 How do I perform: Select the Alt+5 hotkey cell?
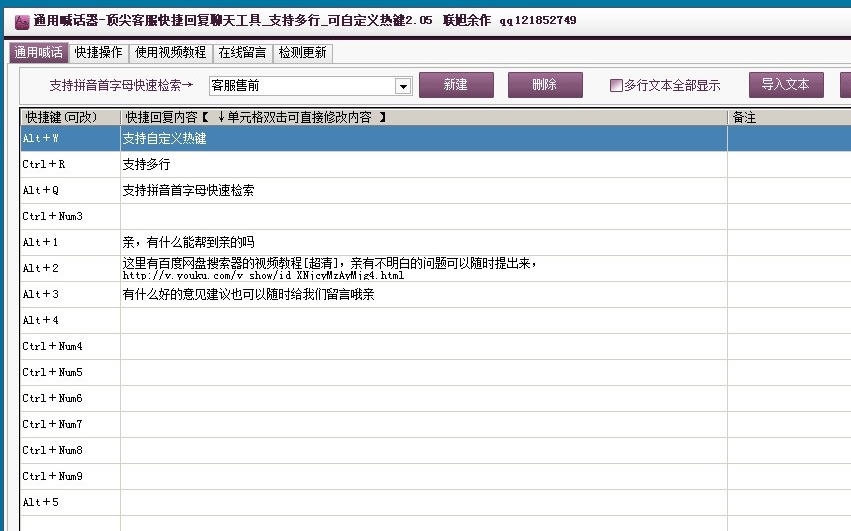pos(70,503)
